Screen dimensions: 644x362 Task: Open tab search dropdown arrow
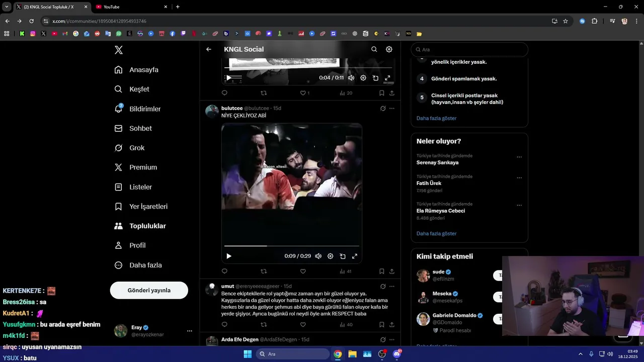[6, 7]
